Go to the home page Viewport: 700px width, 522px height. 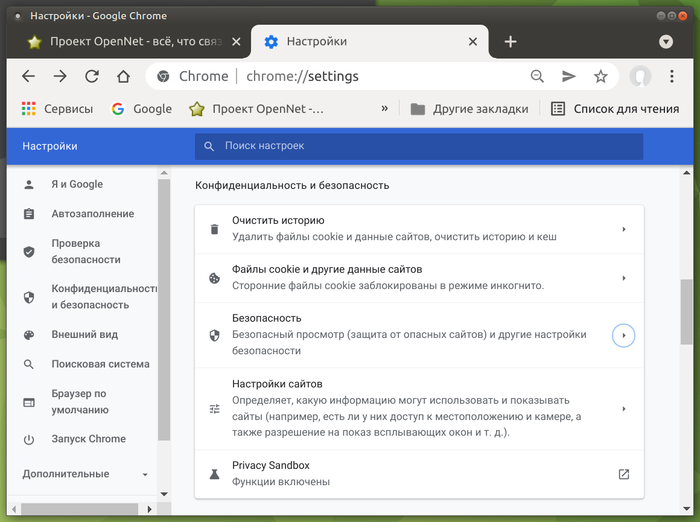[123, 76]
